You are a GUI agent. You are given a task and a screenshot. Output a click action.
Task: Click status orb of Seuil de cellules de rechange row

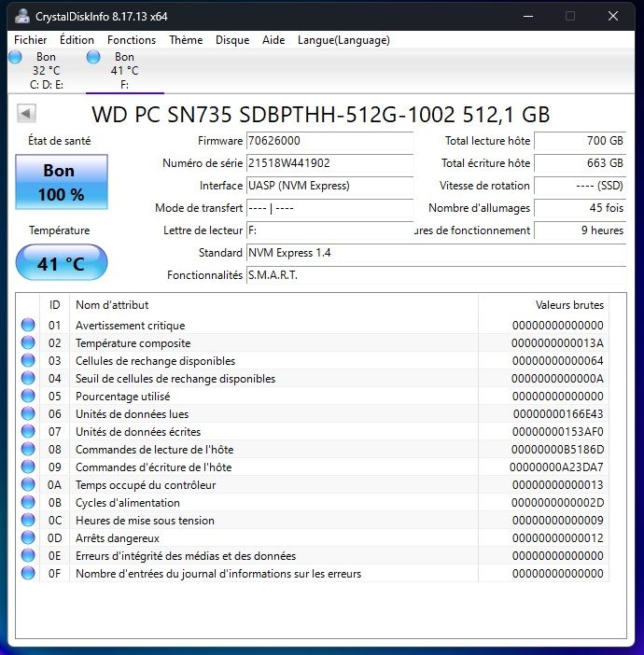coord(28,379)
